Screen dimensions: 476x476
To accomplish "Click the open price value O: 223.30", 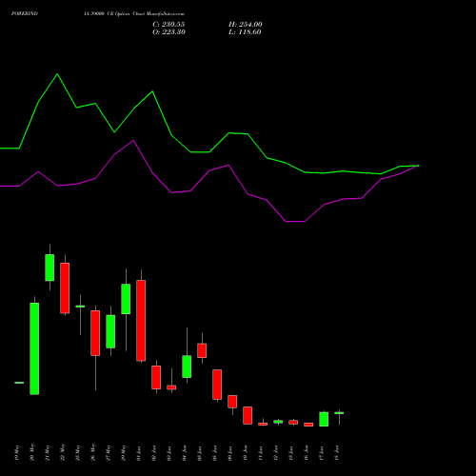I will tap(169, 32).
